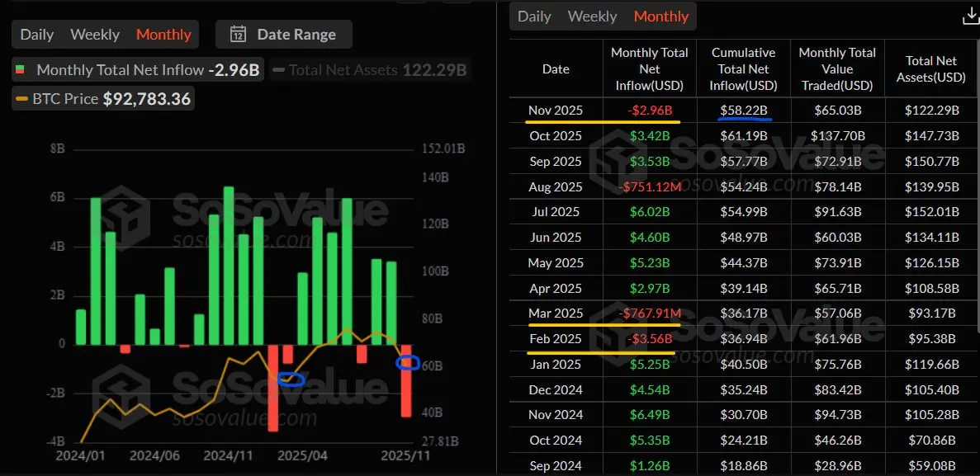Click the $152.01B table cell for Jul 2025
This screenshot has width=980, height=476.
pyautogui.click(x=931, y=212)
